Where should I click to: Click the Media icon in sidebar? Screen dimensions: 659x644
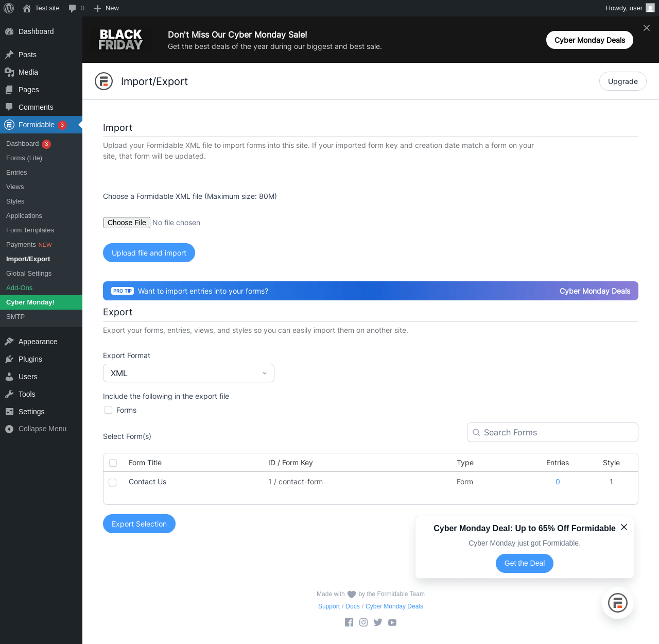9,72
